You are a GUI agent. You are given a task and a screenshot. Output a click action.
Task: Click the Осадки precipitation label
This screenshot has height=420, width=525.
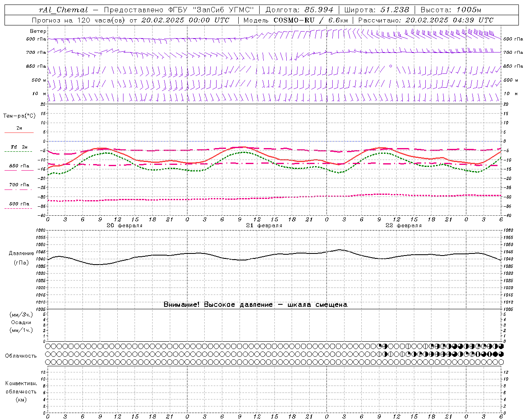pos(21,322)
